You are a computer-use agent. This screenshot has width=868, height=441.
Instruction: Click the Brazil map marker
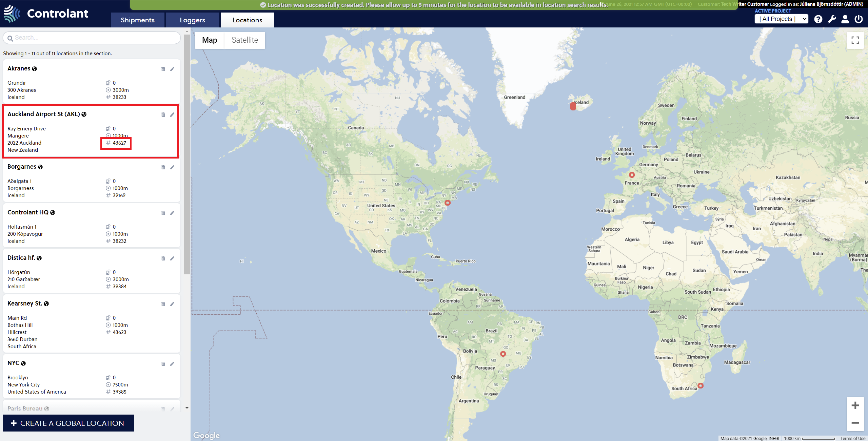click(x=503, y=354)
